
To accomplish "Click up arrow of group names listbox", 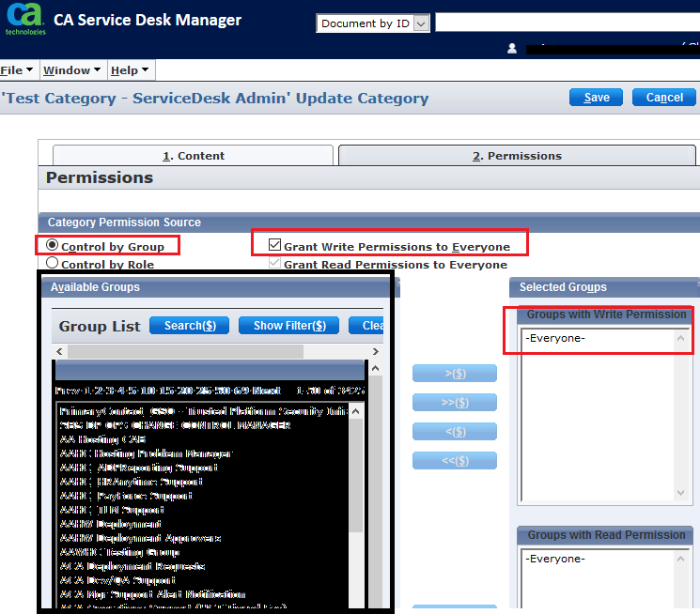I will 356,411.
